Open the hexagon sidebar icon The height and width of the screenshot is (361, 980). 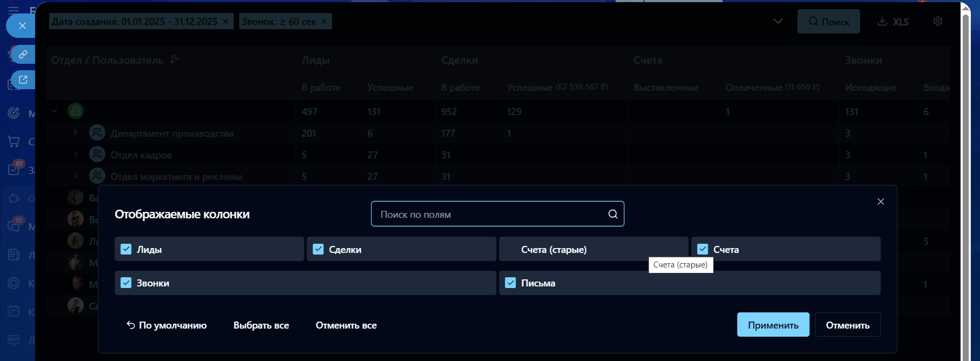[x=13, y=283]
